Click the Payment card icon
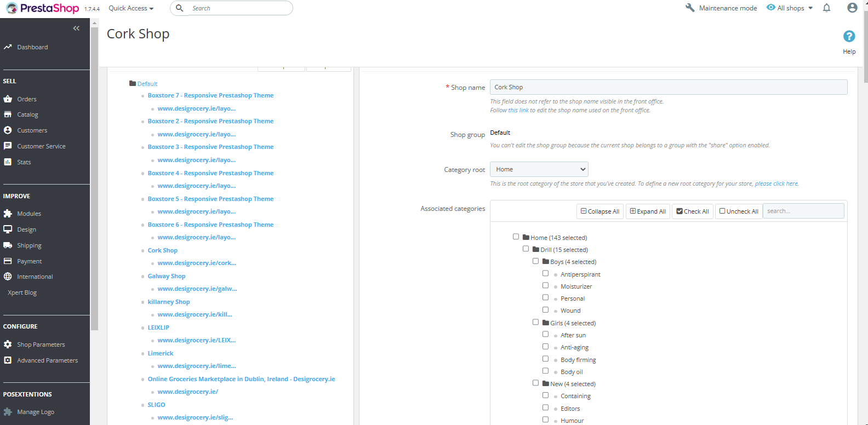The image size is (868, 425). tap(8, 261)
